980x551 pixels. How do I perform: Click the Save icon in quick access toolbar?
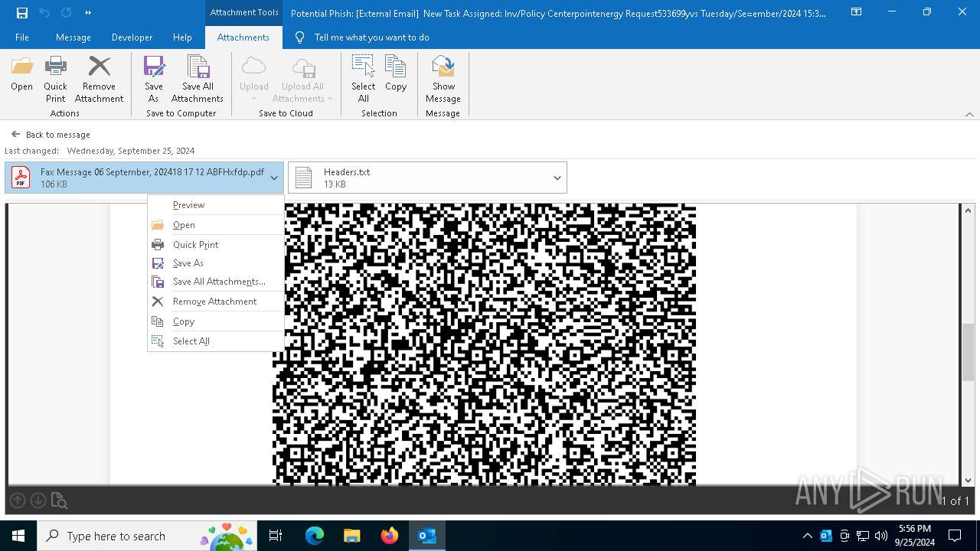(22, 12)
